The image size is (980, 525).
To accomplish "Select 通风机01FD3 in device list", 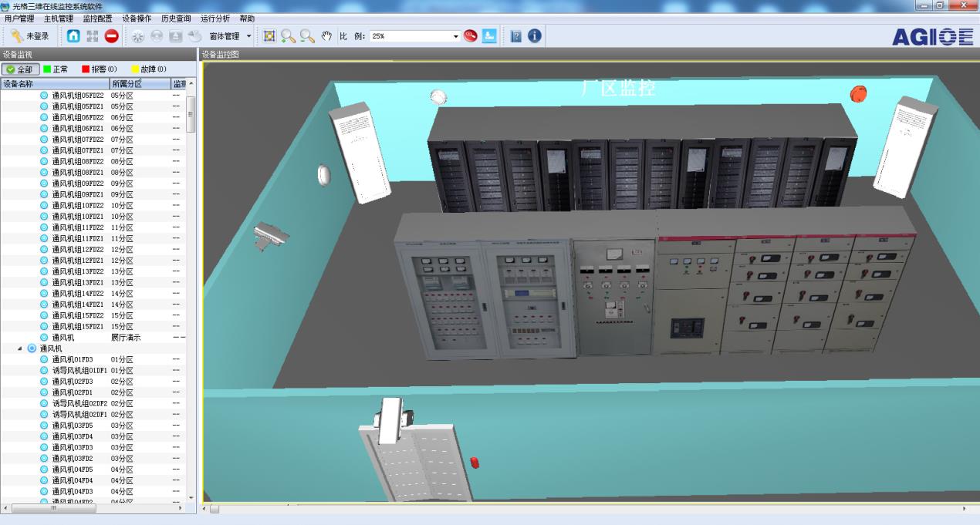I will tap(72, 359).
